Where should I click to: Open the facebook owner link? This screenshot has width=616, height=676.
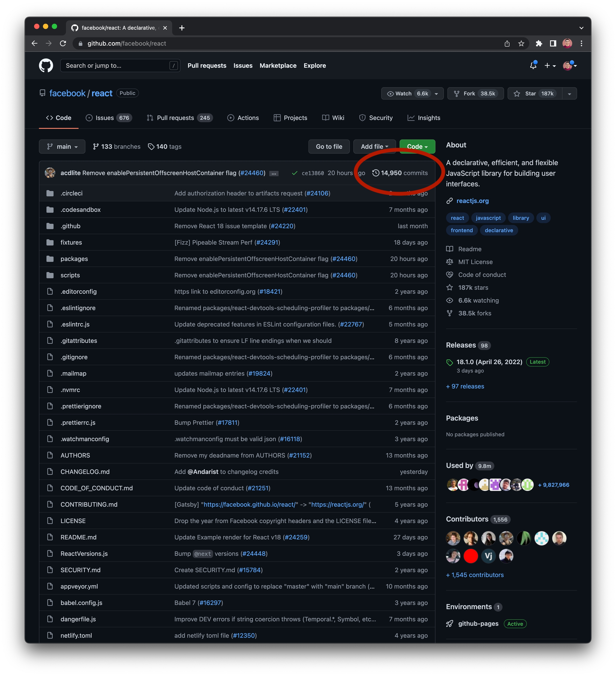[x=67, y=93]
